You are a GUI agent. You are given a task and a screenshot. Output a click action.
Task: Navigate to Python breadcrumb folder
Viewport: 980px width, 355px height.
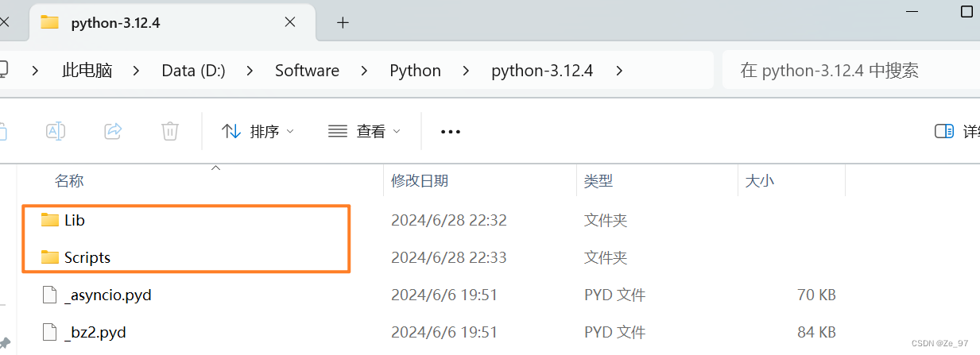[415, 71]
